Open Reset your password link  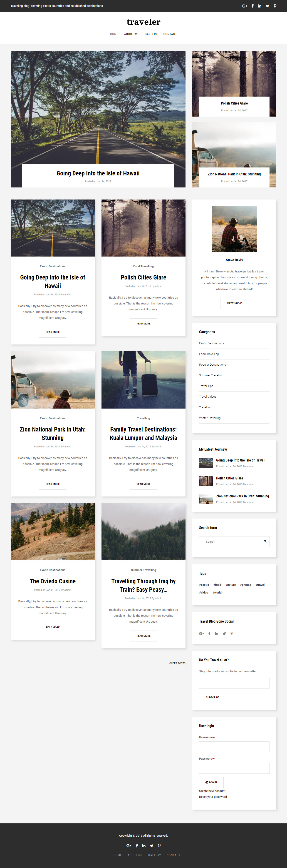(x=213, y=797)
